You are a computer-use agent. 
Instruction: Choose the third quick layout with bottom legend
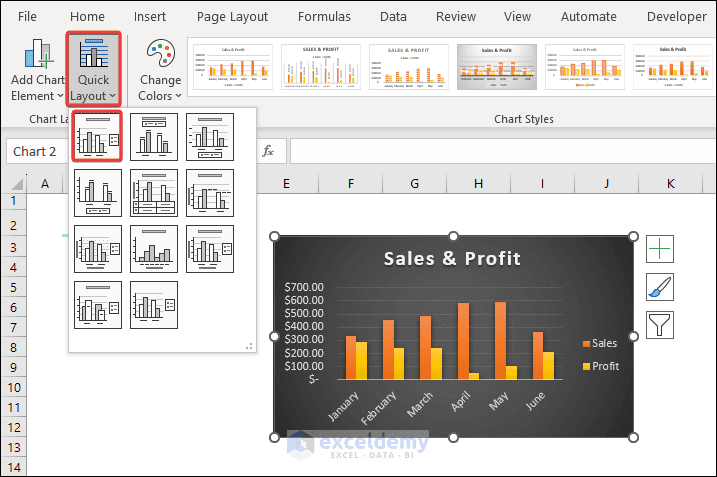point(210,137)
